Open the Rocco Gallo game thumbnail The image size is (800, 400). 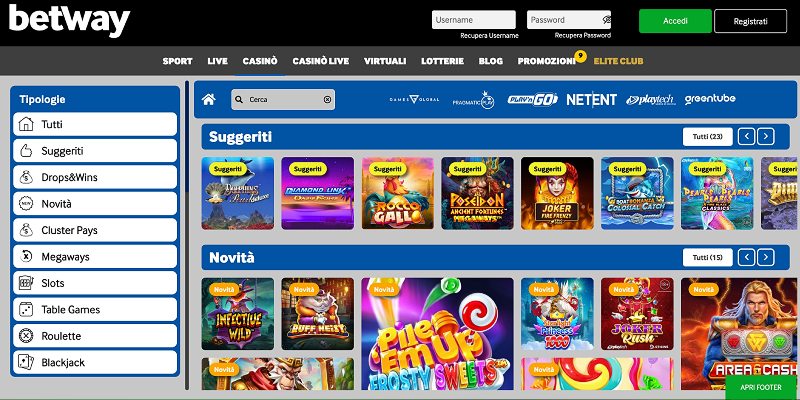[397, 193]
